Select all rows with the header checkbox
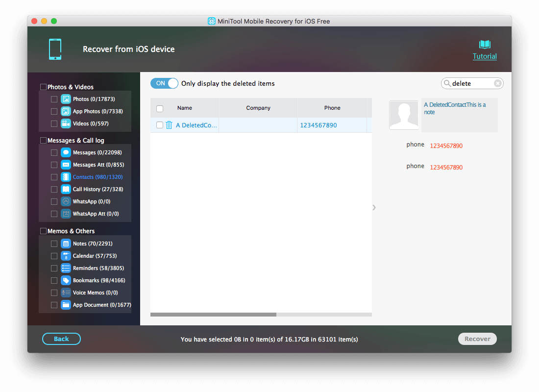539x392 pixels. tap(160, 109)
